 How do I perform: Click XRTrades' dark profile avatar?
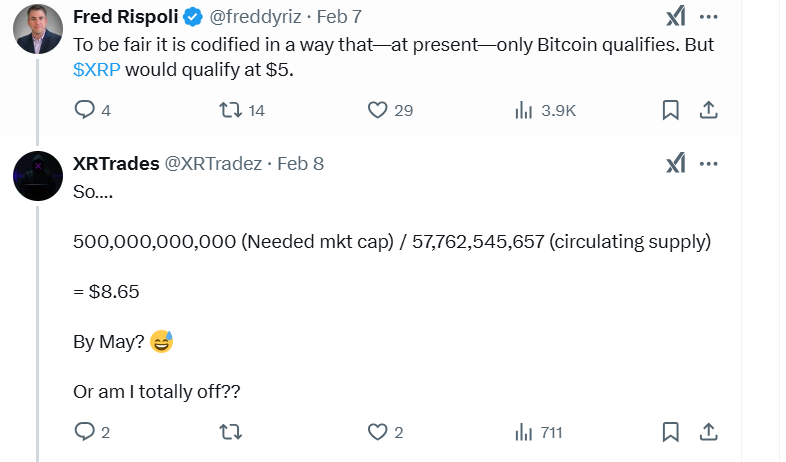click(39, 180)
